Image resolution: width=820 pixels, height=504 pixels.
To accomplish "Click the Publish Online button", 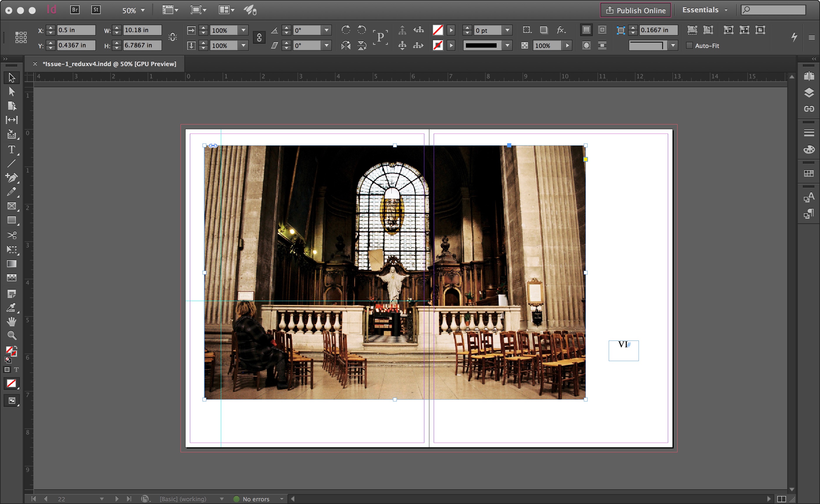I will (x=636, y=10).
